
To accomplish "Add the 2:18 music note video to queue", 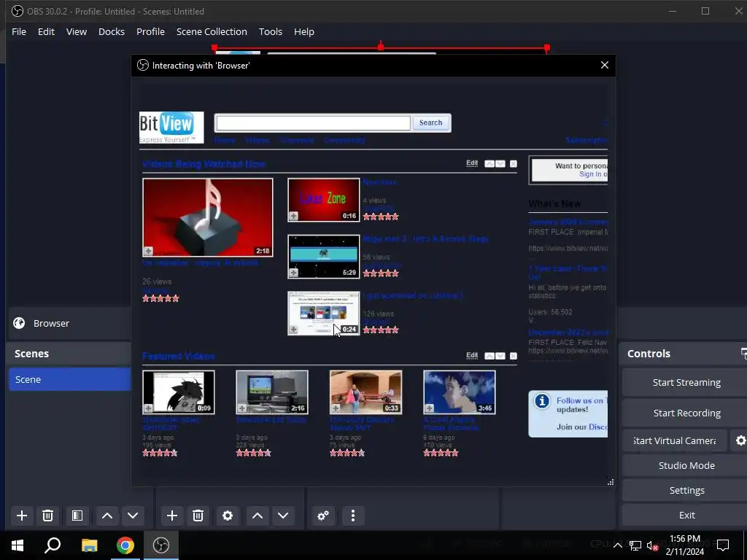I will point(148,251).
